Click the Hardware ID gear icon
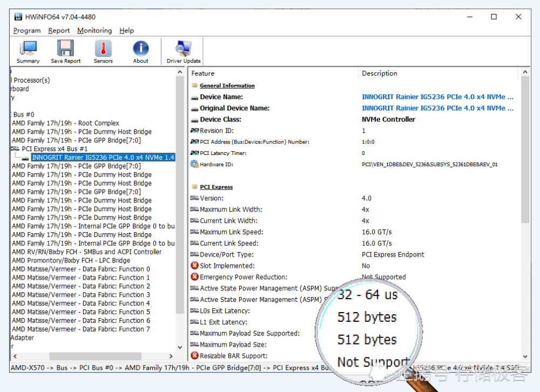Viewport: 540px width, 392px height. click(x=194, y=164)
